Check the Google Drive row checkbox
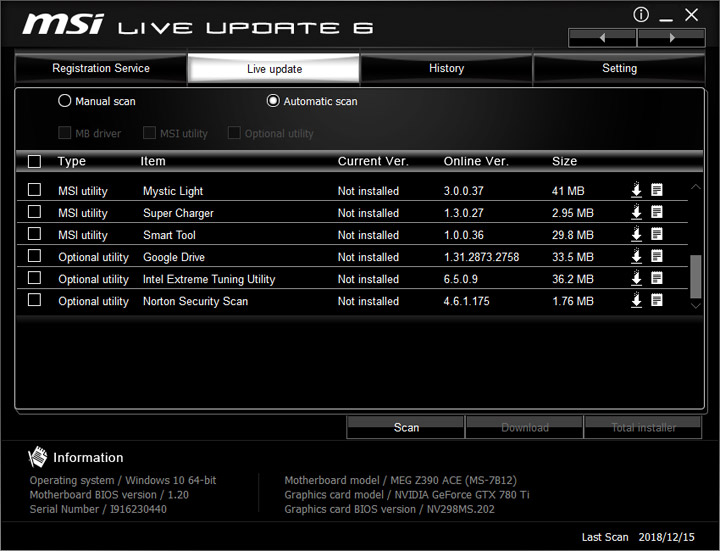 tap(34, 256)
